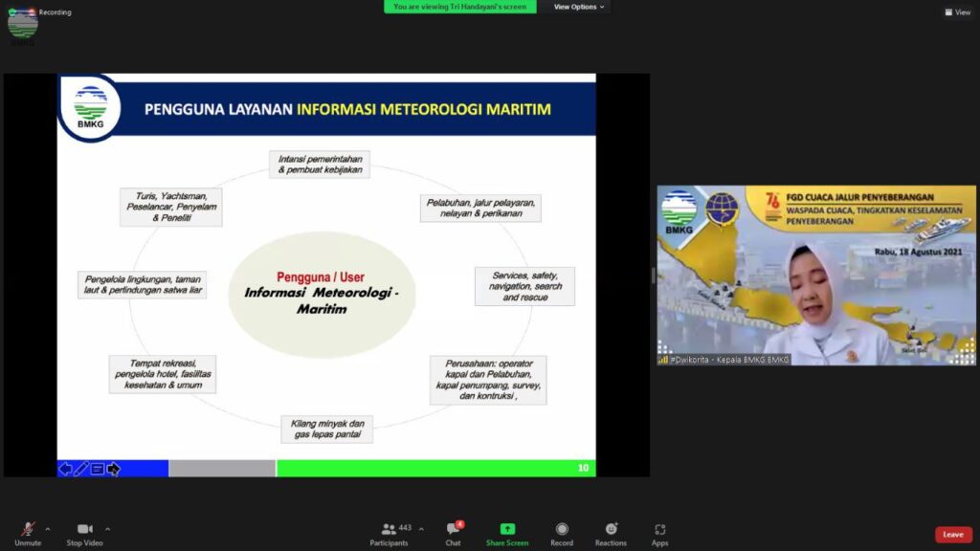The height and width of the screenshot is (551, 980).
Task: Leave the meeting
Action: coord(952,534)
